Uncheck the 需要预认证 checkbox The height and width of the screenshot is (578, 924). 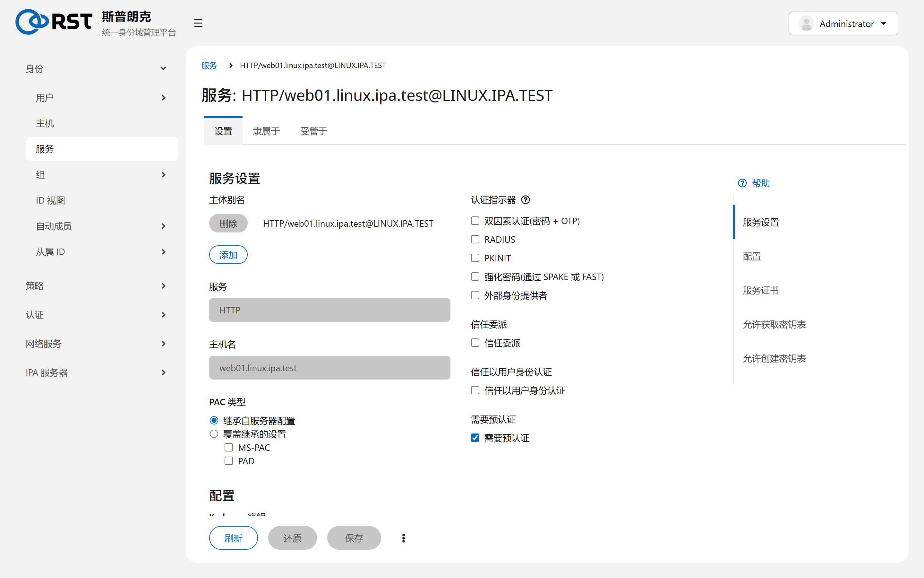[475, 438]
